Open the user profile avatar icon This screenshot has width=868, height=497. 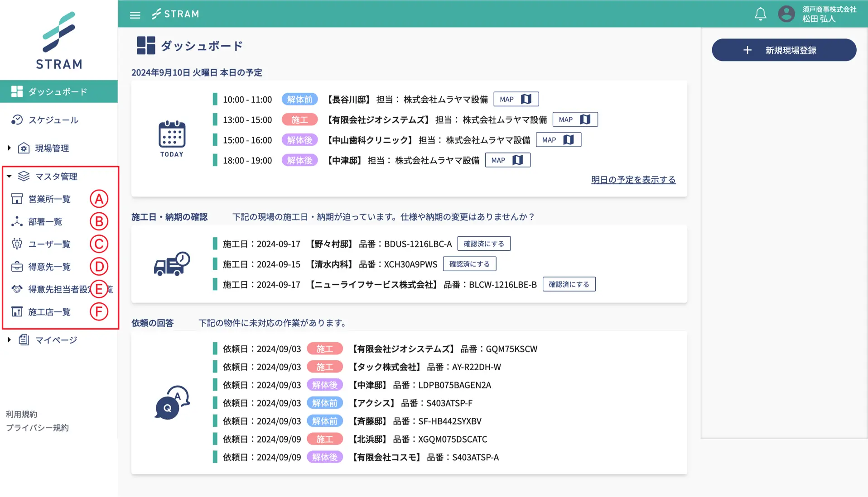click(786, 14)
